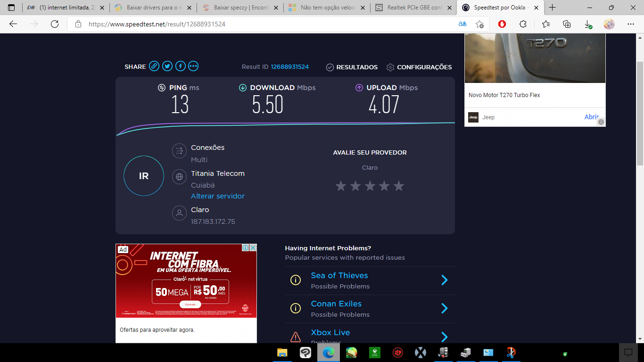
Task: Click Sea of Thieves warning info icon
Action: [296, 280]
